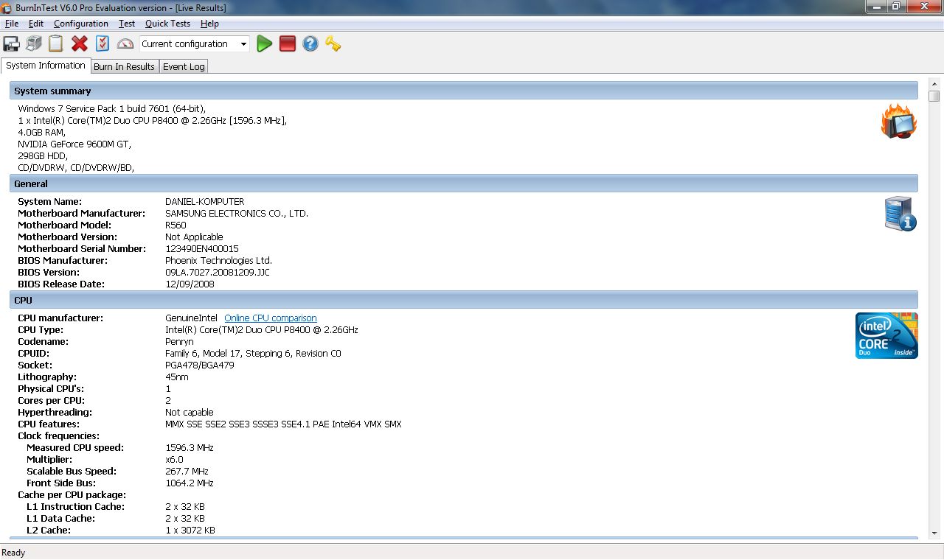Screen dimensions: 944x560
Task: Open the Configuration menu
Action: click(80, 23)
